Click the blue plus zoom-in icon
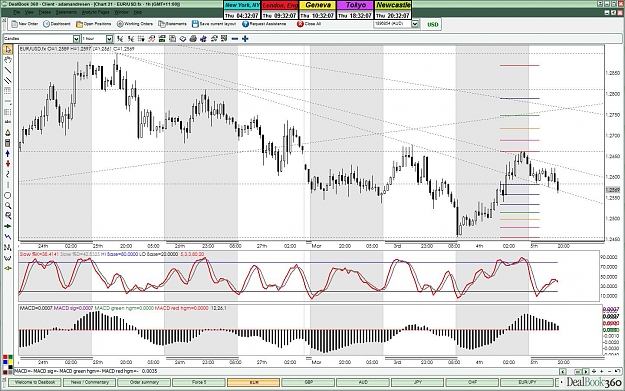Viewport: 625px width, 391px height. coord(245,39)
